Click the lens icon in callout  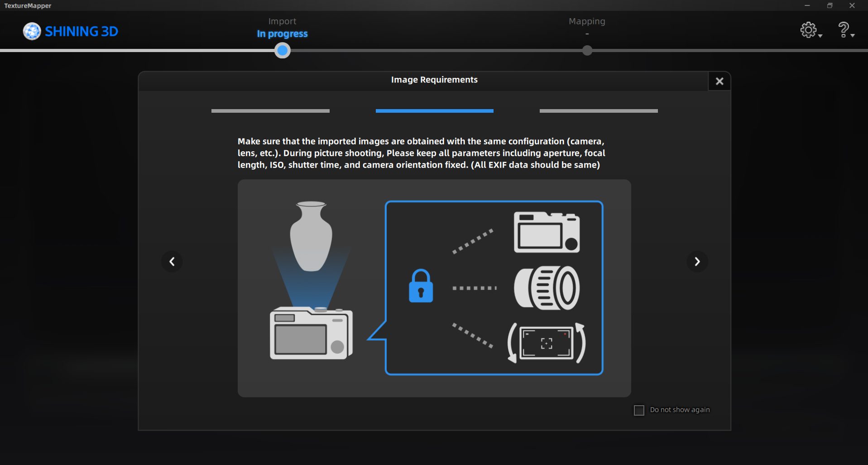tap(547, 288)
